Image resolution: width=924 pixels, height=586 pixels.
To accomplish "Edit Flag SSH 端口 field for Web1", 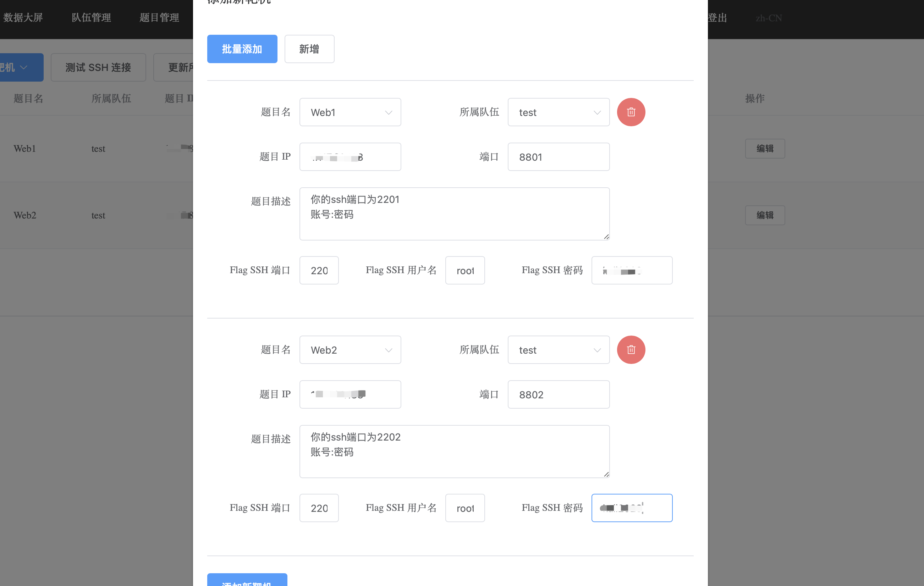I will point(319,270).
